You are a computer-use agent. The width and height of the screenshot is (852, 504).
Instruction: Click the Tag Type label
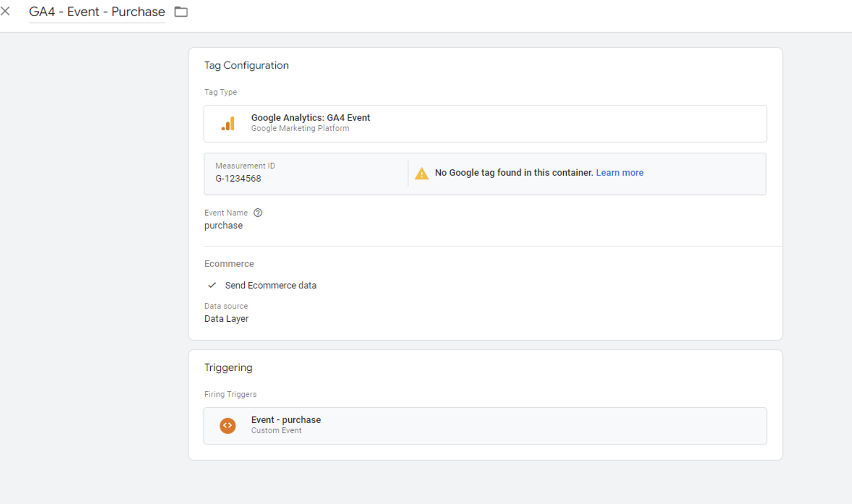click(x=221, y=92)
